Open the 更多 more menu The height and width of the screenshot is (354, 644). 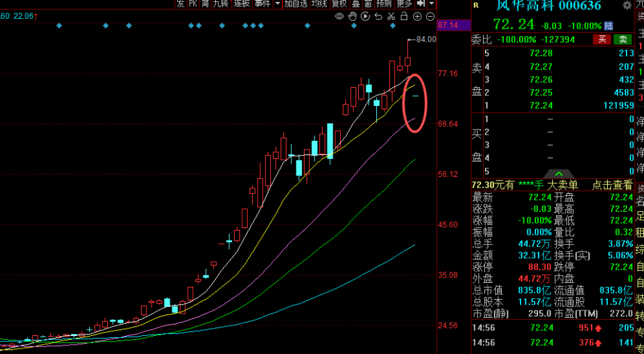pyautogui.click(x=404, y=4)
